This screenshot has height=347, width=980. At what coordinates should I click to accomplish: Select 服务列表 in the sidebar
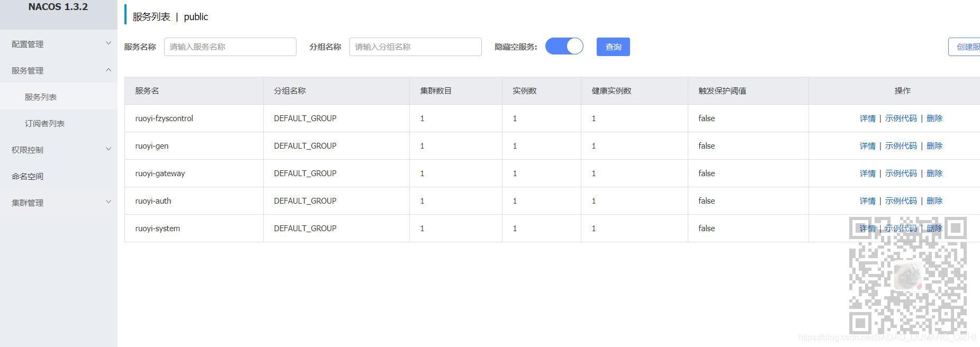59,97
